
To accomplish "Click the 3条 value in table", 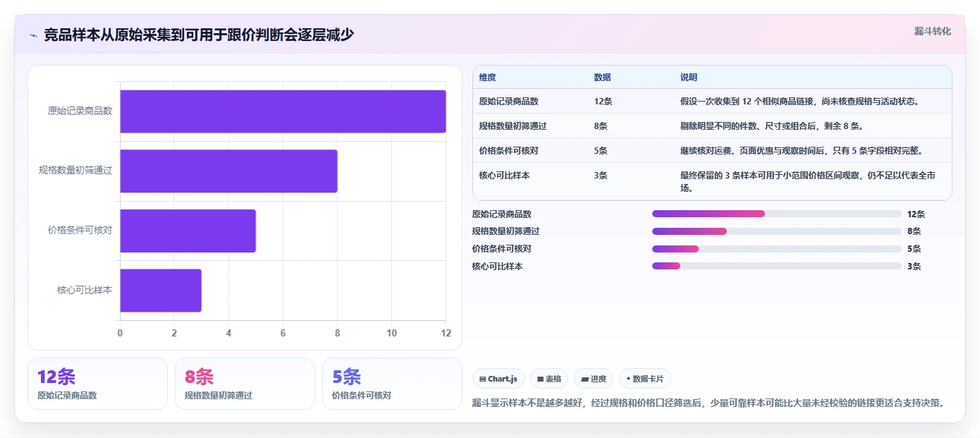I will click(601, 176).
